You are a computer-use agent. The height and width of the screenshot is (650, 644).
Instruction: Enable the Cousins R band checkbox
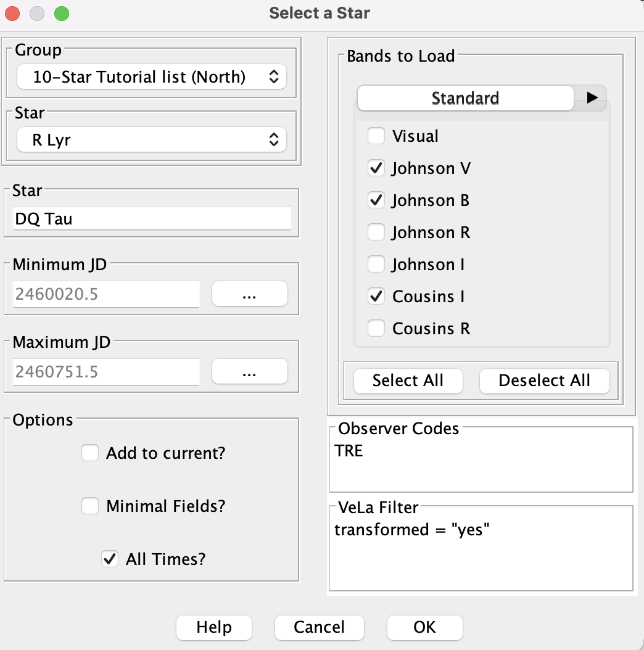376,328
